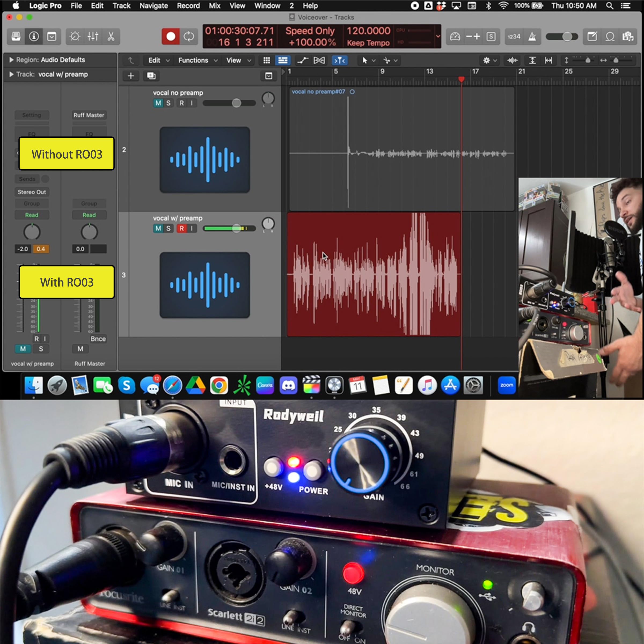
Task: Toggle the metronome click icon
Action: pos(532,36)
